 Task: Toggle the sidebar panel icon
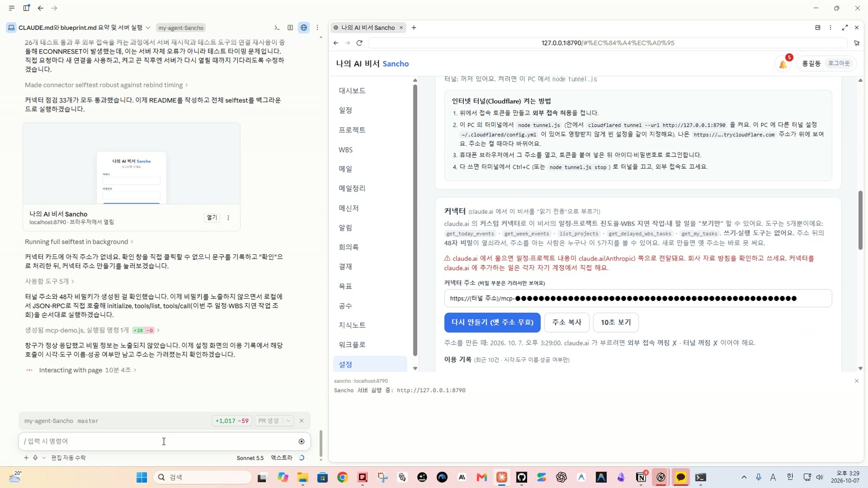tap(26, 8)
